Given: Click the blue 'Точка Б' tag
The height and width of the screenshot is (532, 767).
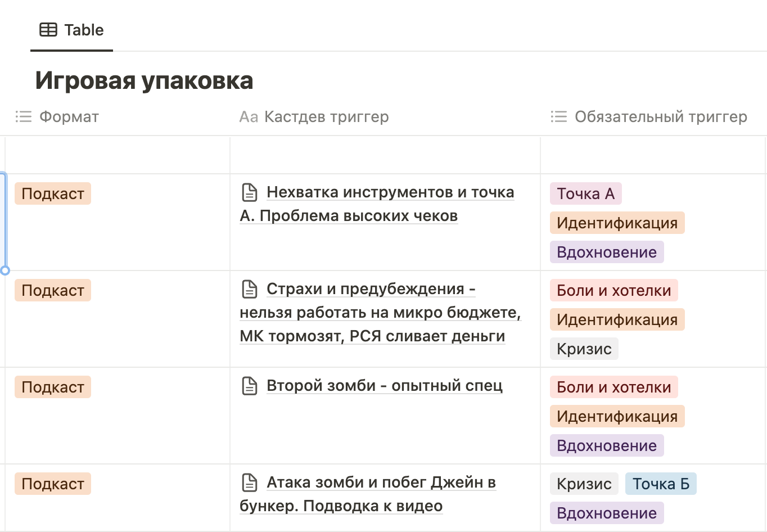Looking at the screenshot, I should tap(660, 484).
